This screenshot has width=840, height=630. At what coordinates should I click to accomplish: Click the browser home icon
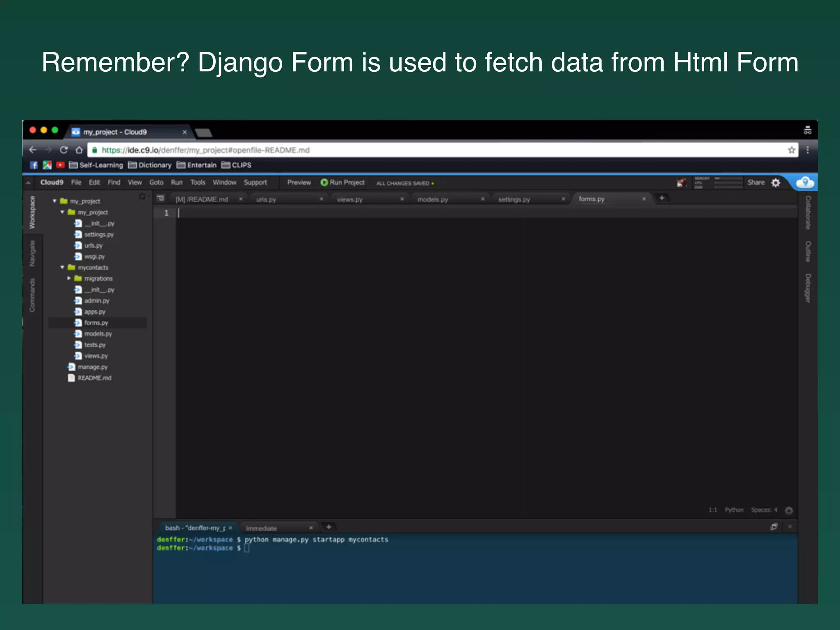79,150
